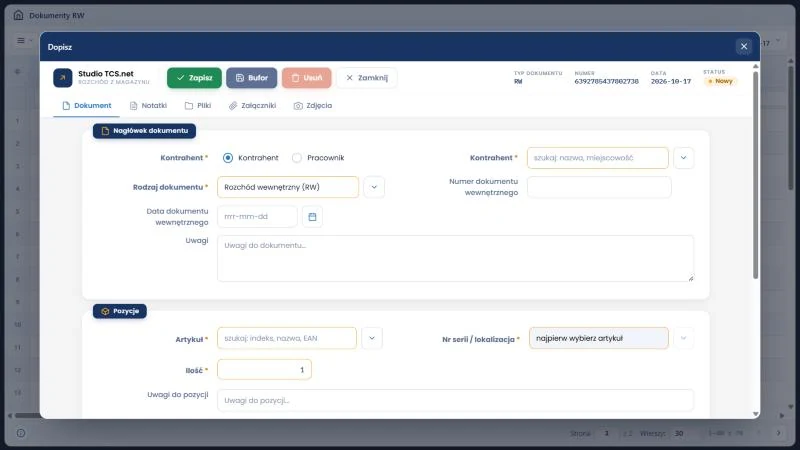800x450 pixels.
Task: Open the Rodzaj dokumentu combo box
Action: pos(288,187)
